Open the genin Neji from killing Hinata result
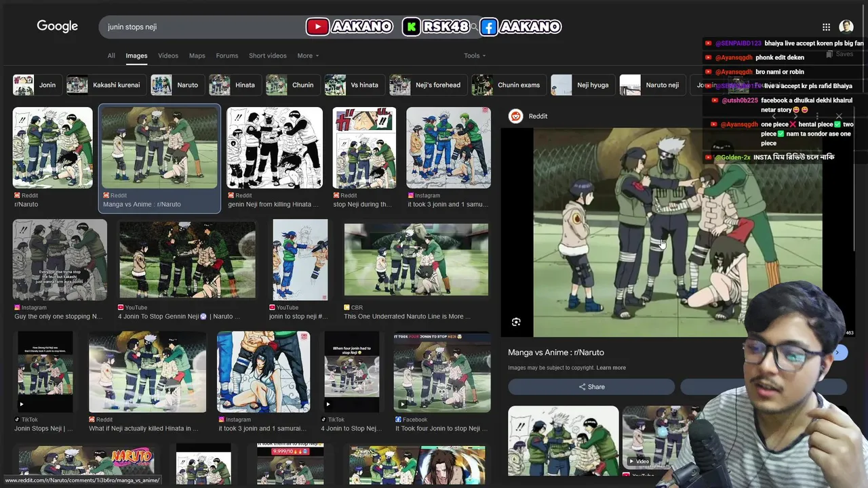868x488 pixels. tap(274, 148)
